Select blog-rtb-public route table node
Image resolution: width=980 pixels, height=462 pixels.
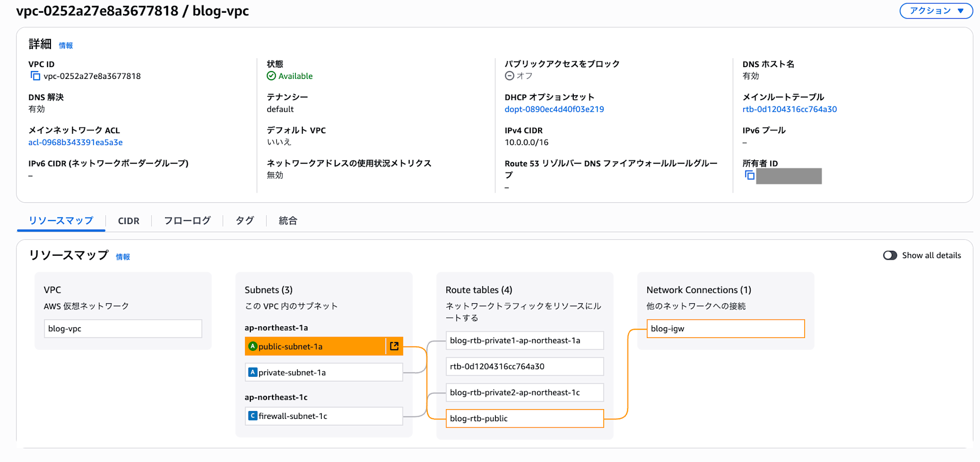coord(524,418)
